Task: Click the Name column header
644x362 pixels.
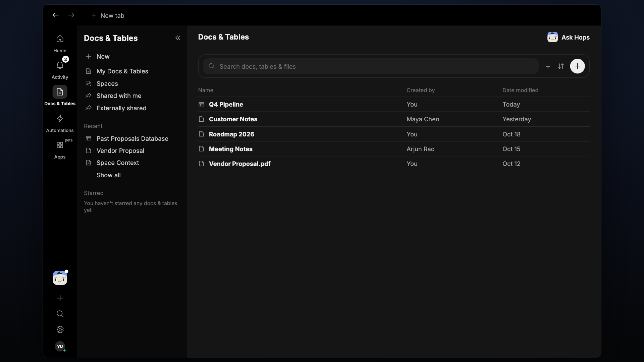Action: 206,90
